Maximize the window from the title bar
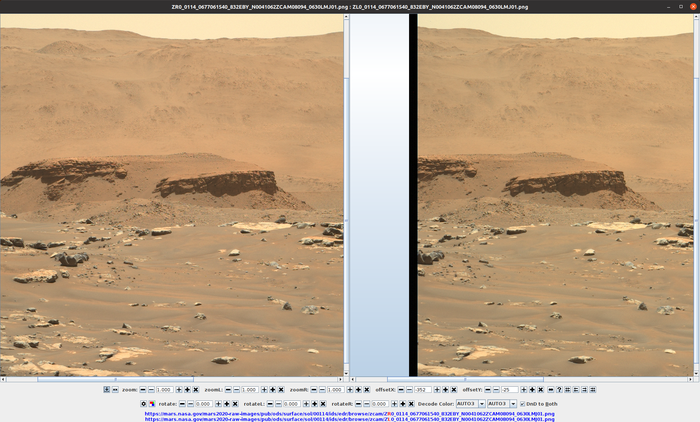 coord(681,7)
